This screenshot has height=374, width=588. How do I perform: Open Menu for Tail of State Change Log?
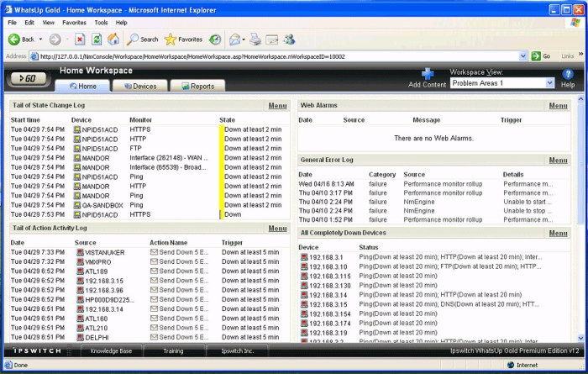point(277,106)
